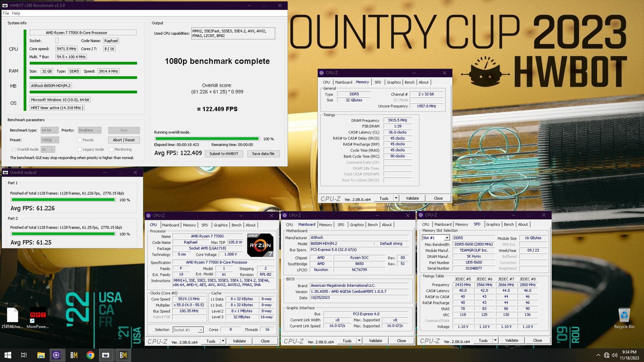Click CPU-Z Memory window title icon
Viewport: 644px width, 362px height.
pos(321,73)
